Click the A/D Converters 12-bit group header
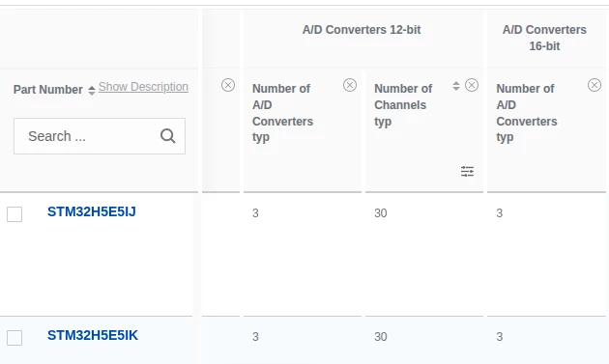This screenshot has width=609, height=364. click(x=362, y=30)
